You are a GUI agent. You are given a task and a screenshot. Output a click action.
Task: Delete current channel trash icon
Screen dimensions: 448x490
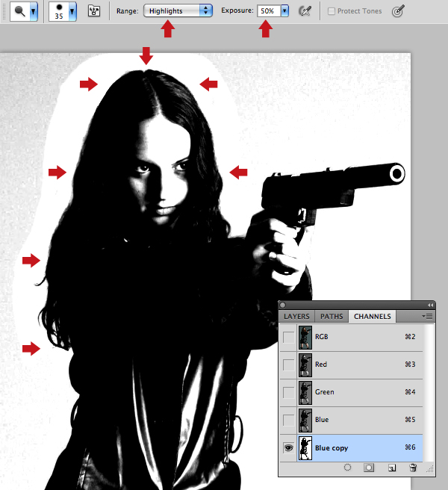point(413,468)
